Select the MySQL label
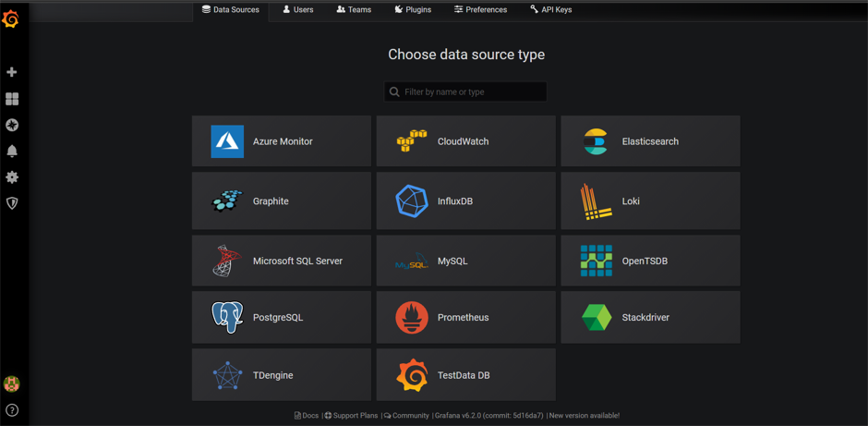868x426 pixels. point(452,261)
